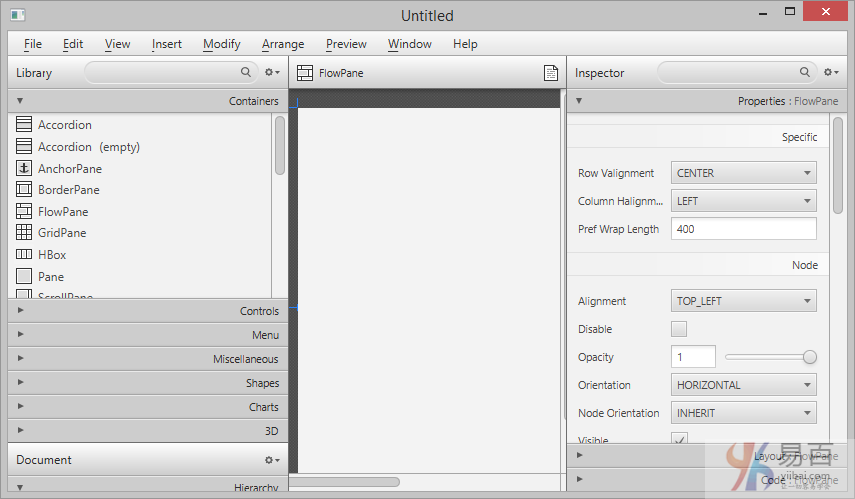Open the Orientation HORIZONTAL dropdown
Viewport: 855px width, 499px height.
[743, 385]
